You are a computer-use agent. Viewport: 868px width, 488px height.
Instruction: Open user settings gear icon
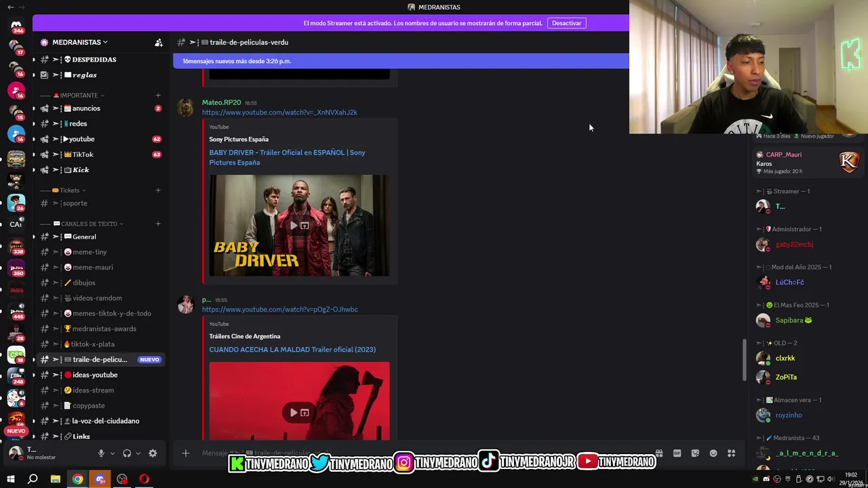(x=153, y=453)
